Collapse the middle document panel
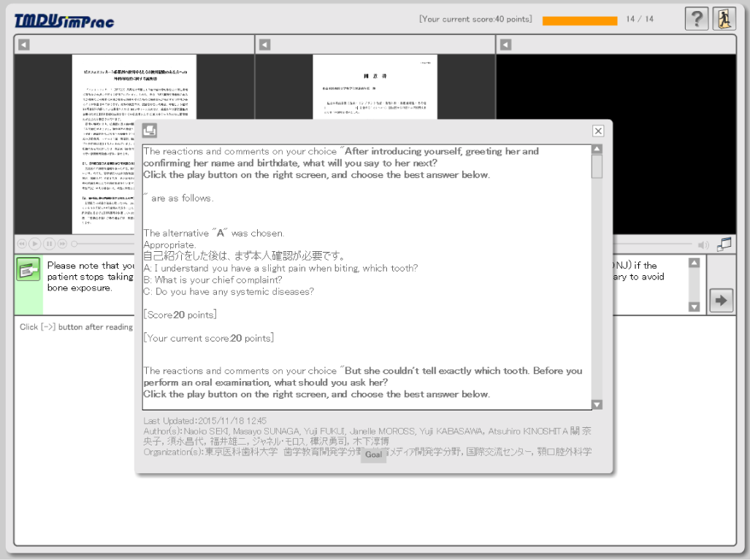 (x=265, y=45)
